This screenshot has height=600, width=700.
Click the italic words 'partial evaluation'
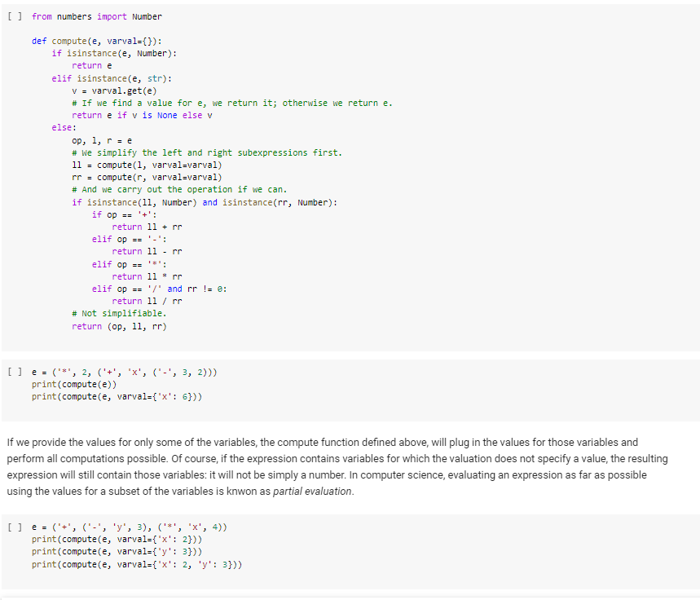point(312,492)
